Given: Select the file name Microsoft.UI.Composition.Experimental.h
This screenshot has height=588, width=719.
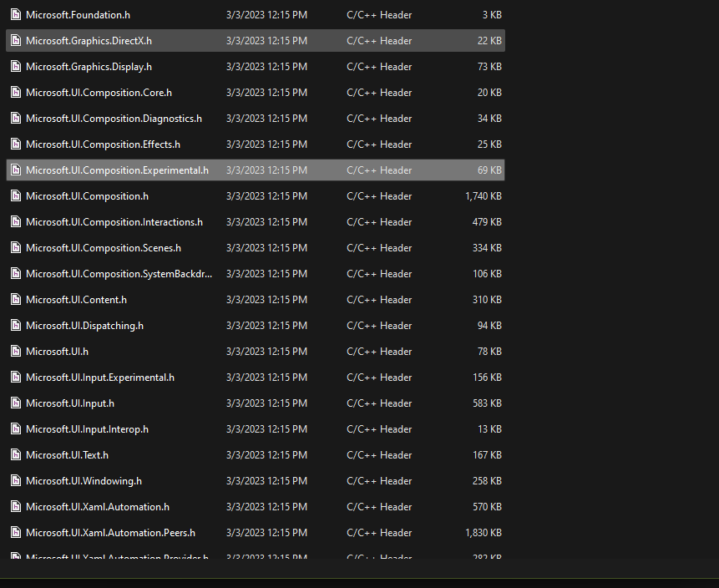Looking at the screenshot, I should coord(118,170).
